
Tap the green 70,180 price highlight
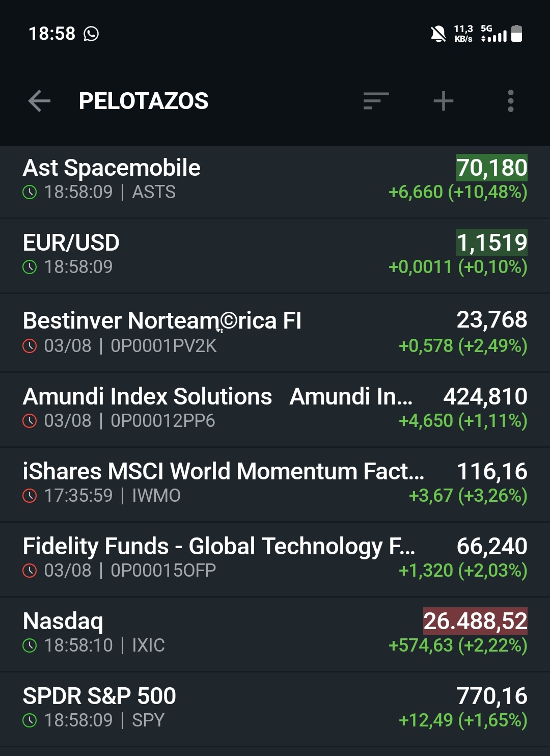[491, 168]
